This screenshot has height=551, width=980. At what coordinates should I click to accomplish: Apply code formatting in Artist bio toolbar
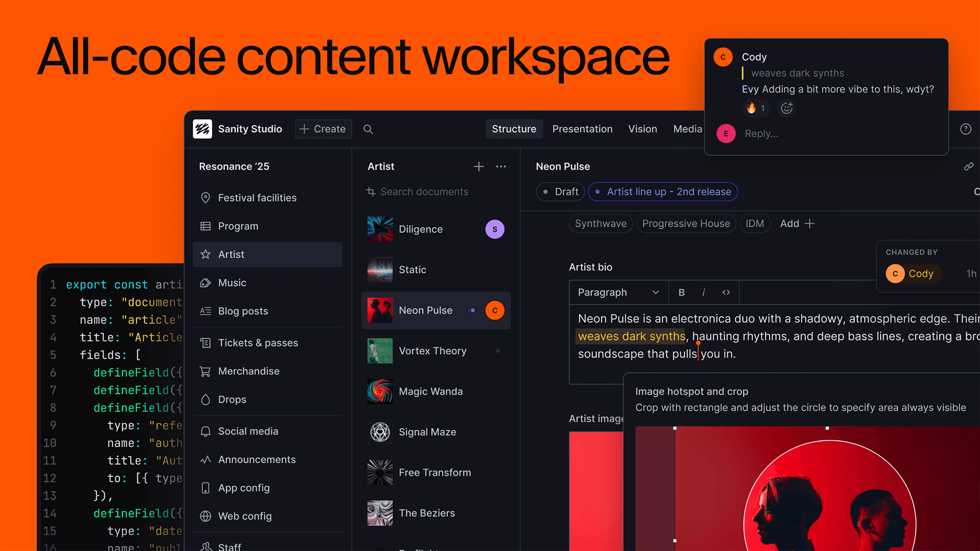726,292
